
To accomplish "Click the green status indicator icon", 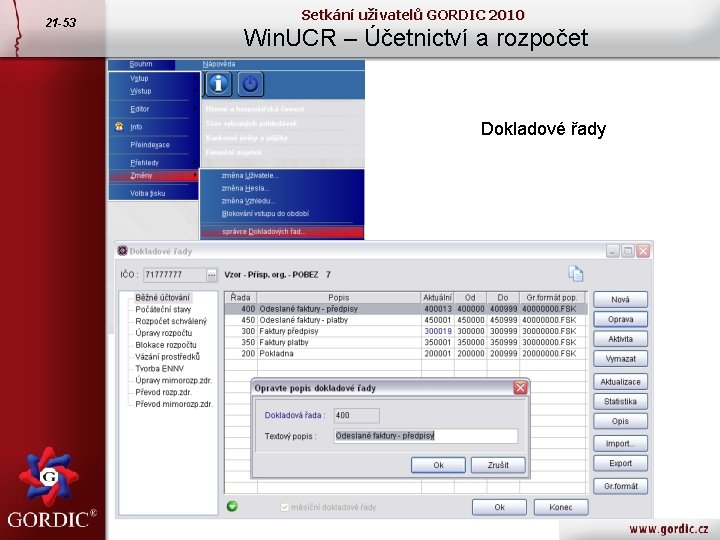I will click(232, 506).
